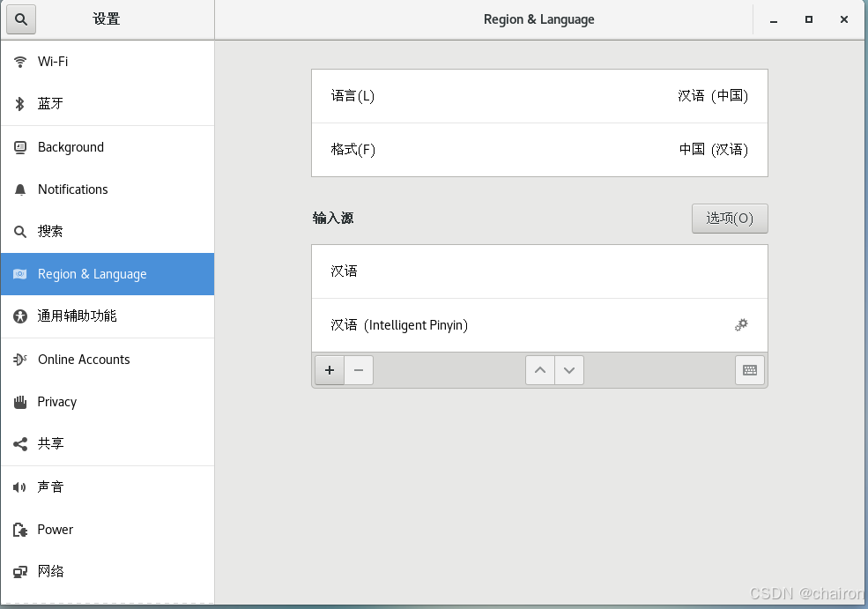The height and width of the screenshot is (609, 868).
Task: Select Region & Language in the sidebar
Action: [x=108, y=274]
